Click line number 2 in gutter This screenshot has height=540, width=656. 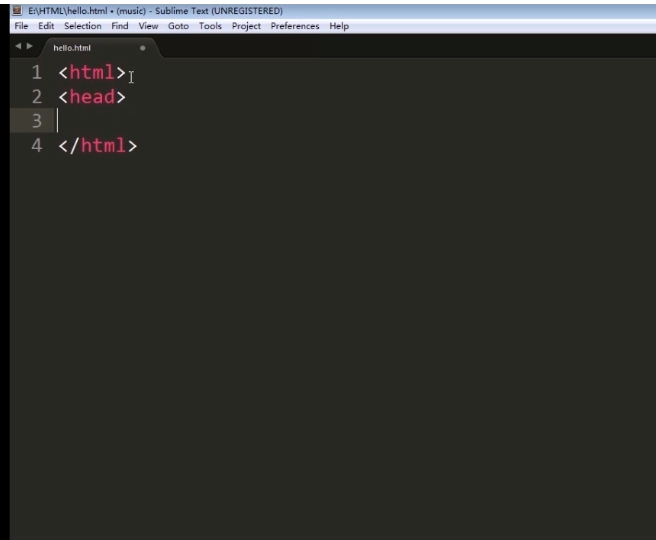(x=37, y=97)
